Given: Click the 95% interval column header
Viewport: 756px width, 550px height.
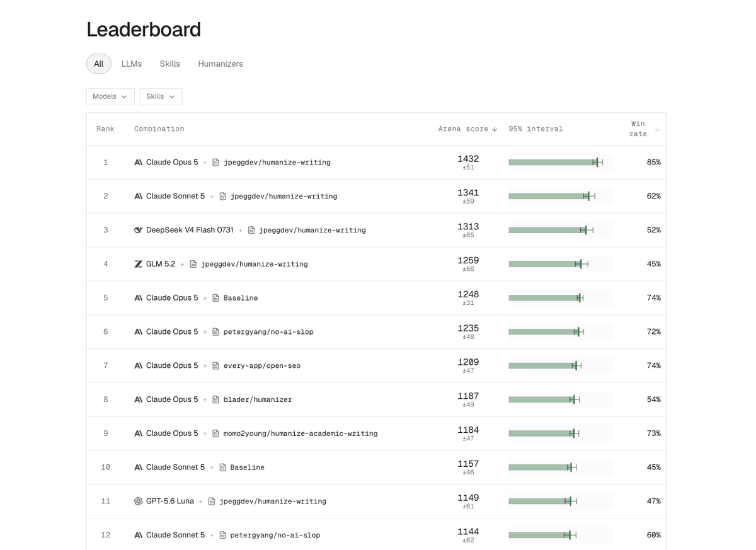Looking at the screenshot, I should (x=536, y=129).
